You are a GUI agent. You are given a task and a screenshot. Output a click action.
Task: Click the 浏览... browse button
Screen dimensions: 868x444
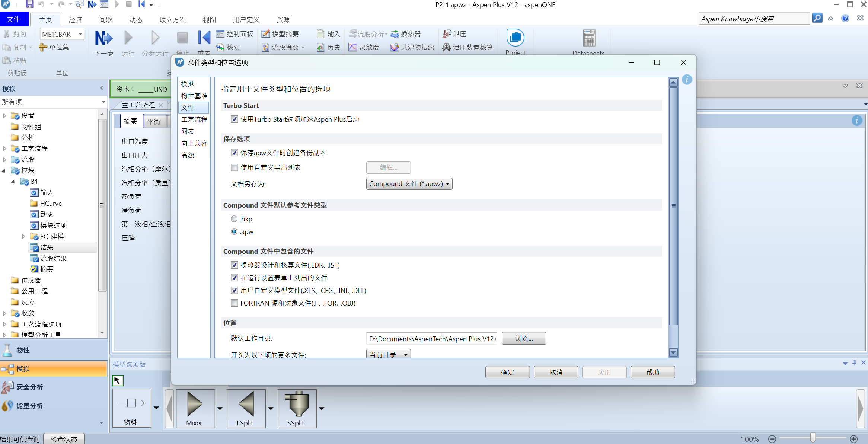(x=524, y=339)
